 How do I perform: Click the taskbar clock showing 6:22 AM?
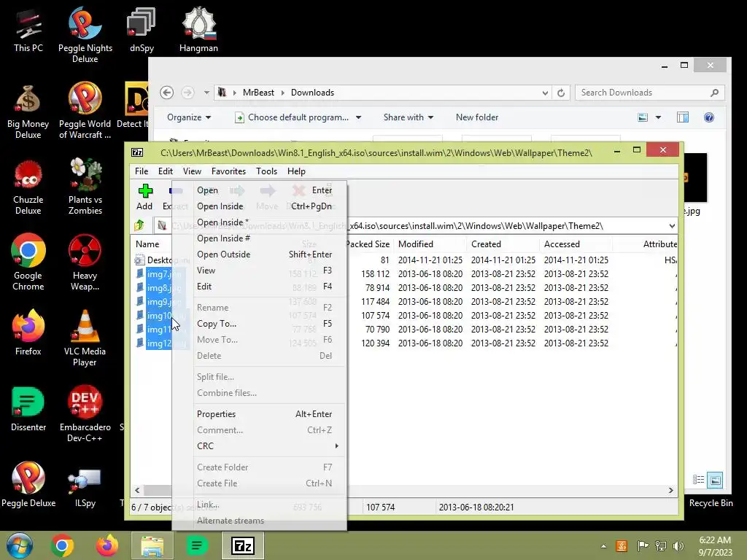(x=715, y=546)
